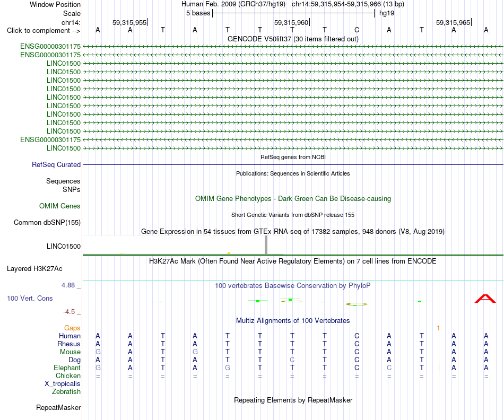Select the RepeatMasker track label

click(58, 407)
